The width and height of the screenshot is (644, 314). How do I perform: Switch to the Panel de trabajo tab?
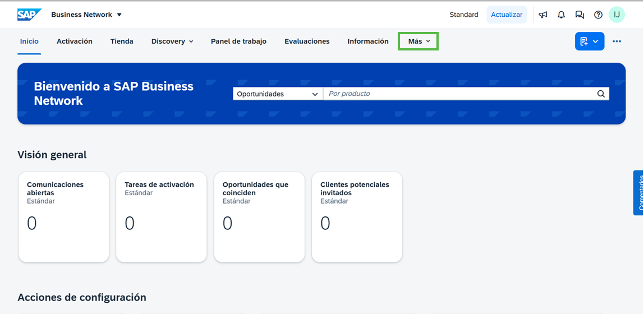[x=238, y=41]
